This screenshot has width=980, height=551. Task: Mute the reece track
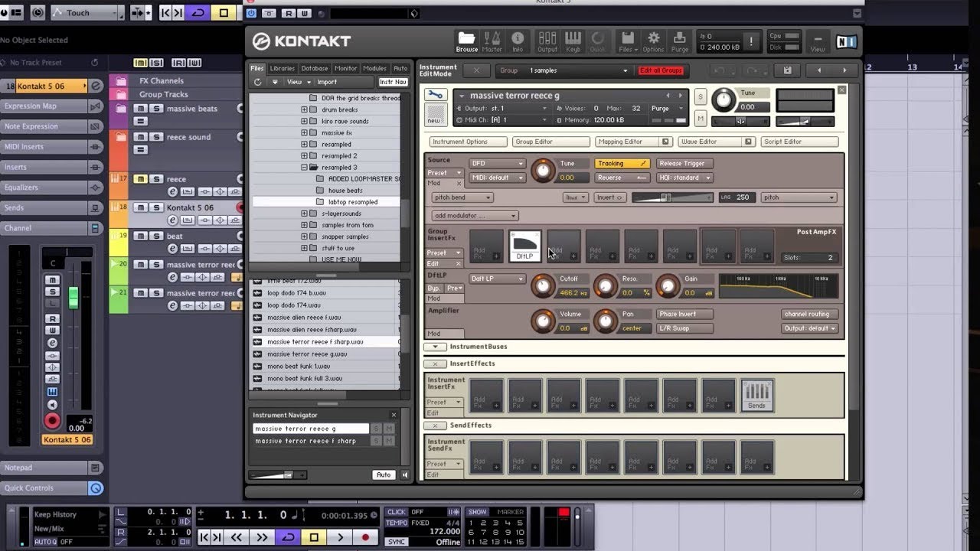[x=139, y=179]
